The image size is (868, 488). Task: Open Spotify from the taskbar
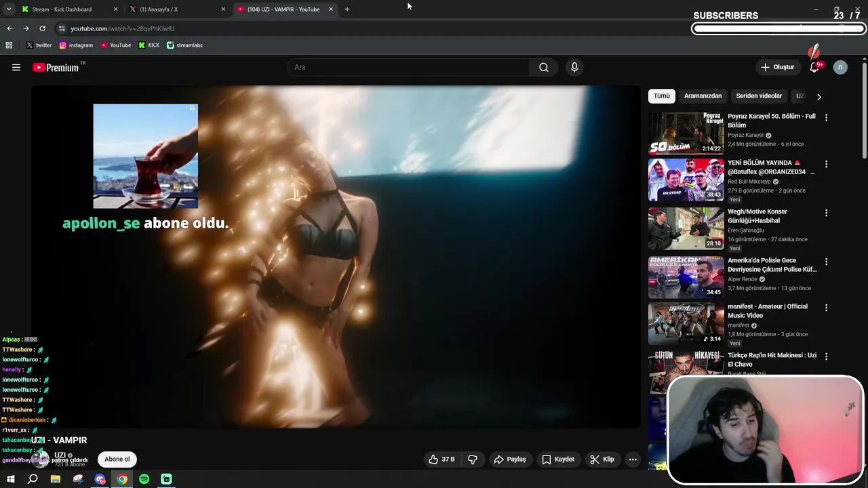pos(144,479)
